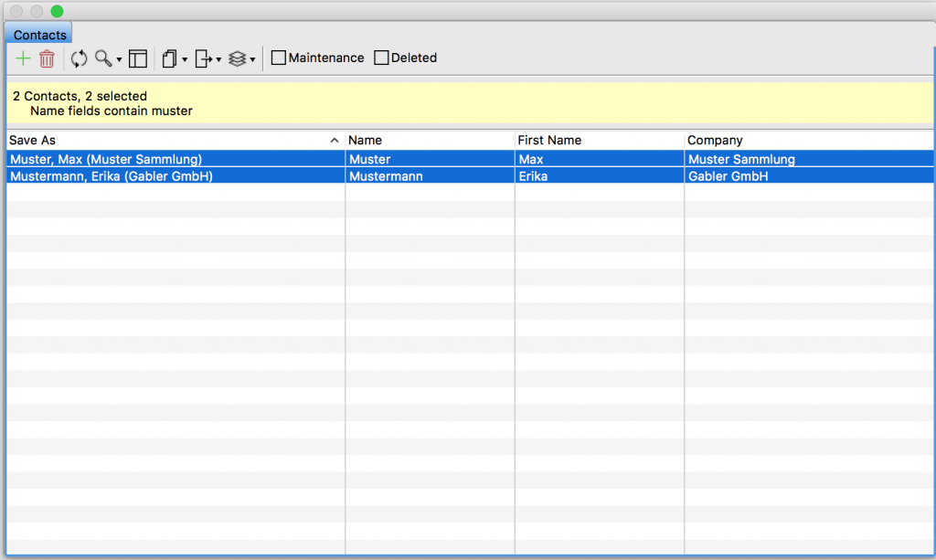Click the 'Name fields contain muster' filter text
936x560 pixels.
pos(111,111)
